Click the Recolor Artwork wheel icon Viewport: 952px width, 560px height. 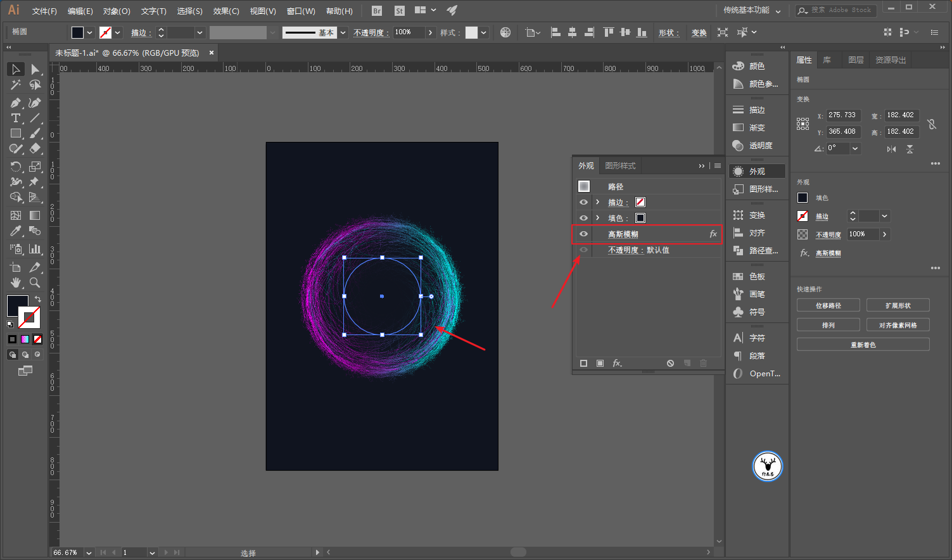point(505,32)
